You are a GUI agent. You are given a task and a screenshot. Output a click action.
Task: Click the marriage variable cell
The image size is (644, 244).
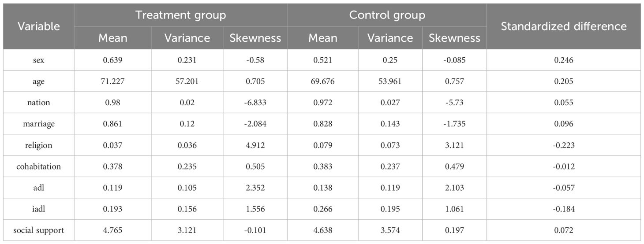(x=38, y=124)
